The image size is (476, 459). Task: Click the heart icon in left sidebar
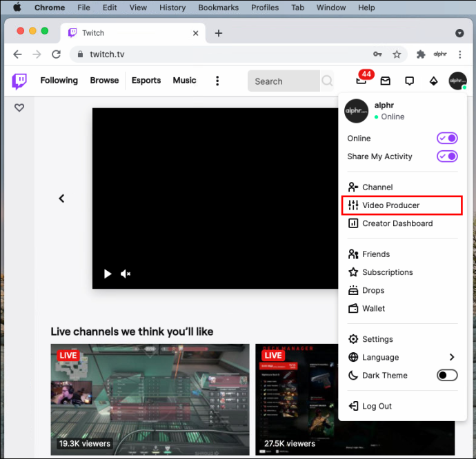coord(19,108)
